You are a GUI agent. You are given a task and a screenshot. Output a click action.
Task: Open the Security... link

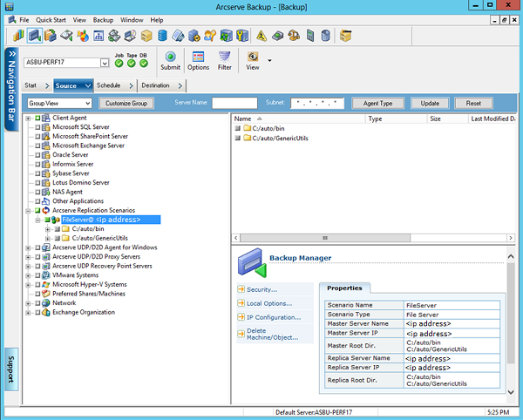tap(261, 289)
